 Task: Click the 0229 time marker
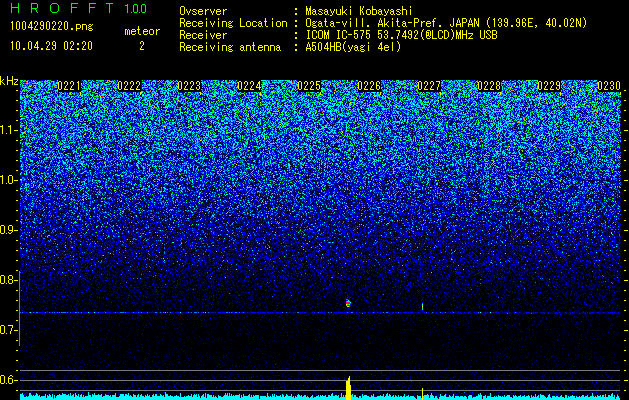(549, 86)
